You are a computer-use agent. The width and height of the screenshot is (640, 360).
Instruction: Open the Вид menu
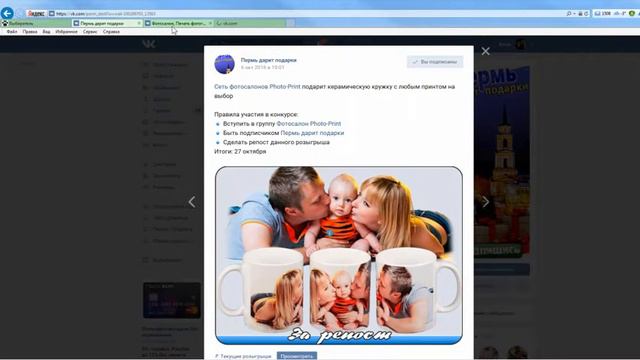tap(47, 31)
